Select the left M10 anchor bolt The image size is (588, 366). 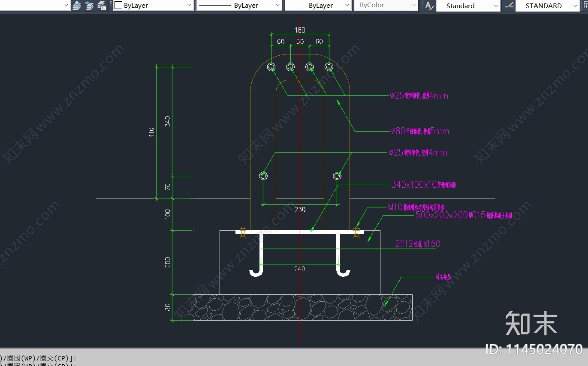click(x=242, y=232)
